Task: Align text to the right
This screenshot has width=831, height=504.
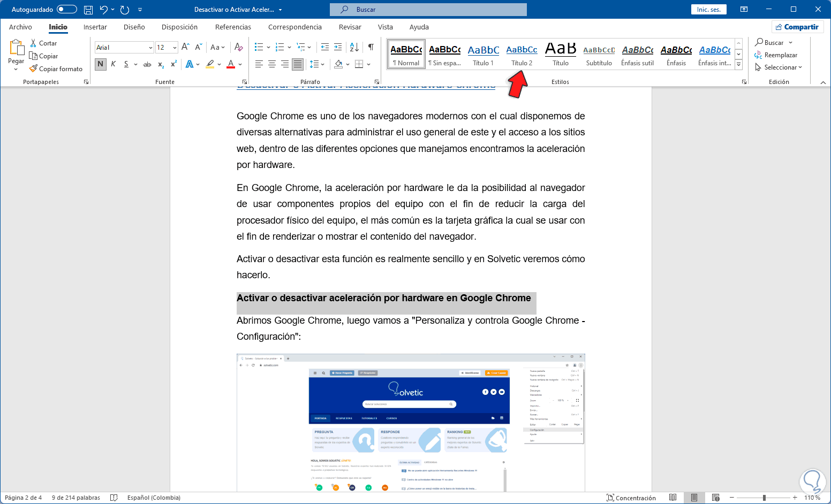Action: (285, 64)
